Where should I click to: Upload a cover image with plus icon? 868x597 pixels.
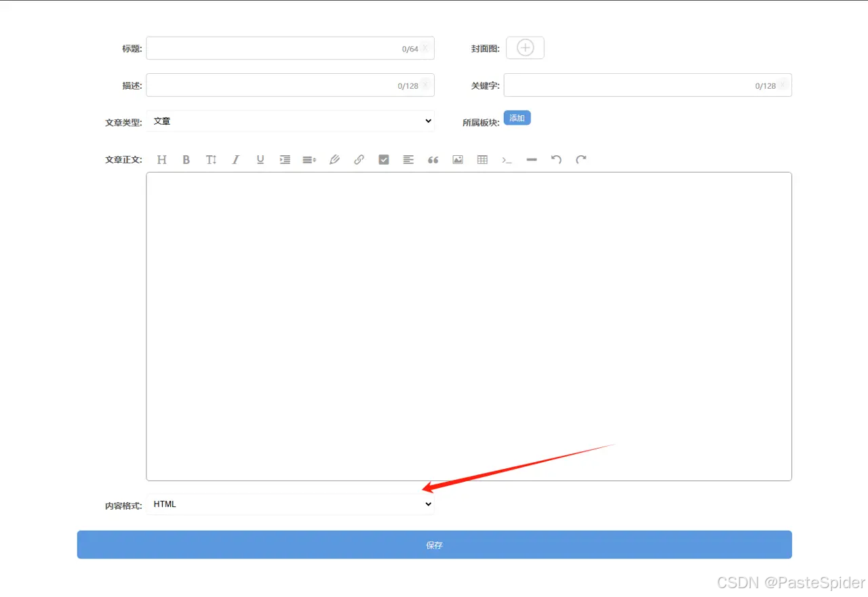526,48
